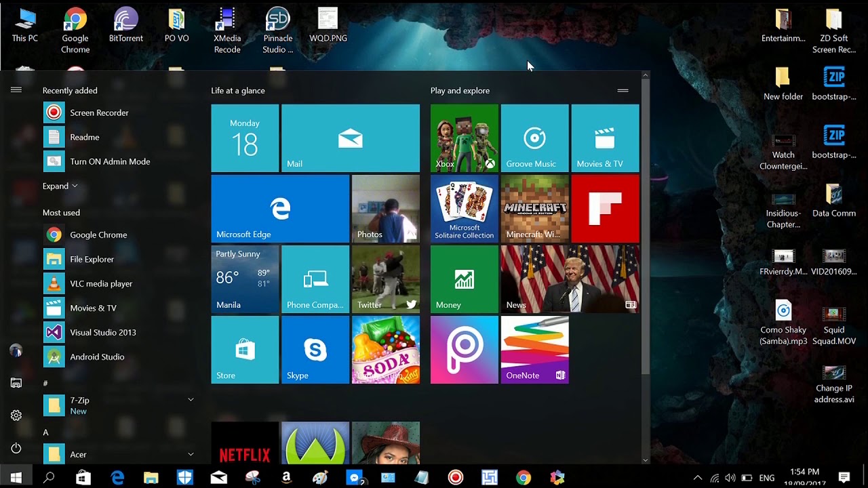Open the Xbox tile

pos(465,138)
